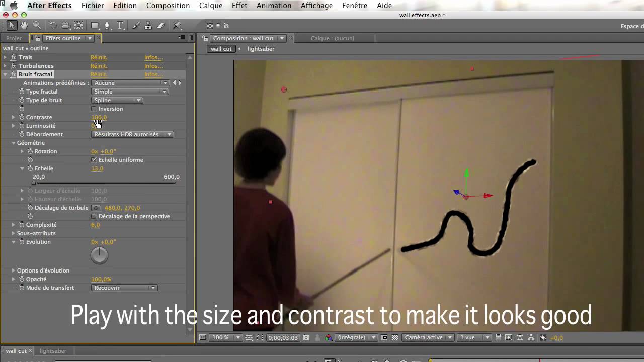The image size is (644, 362).
Task: Select the Brush tool
Action: coord(136,25)
